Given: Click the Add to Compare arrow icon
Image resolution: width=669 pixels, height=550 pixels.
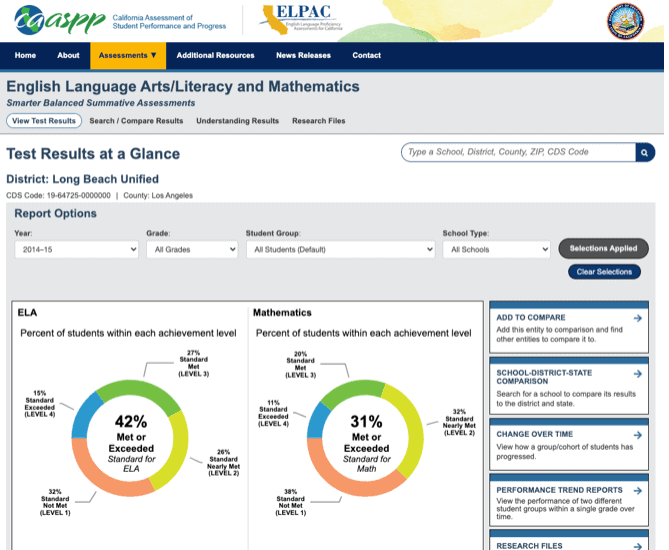Looking at the screenshot, I should [x=637, y=318].
